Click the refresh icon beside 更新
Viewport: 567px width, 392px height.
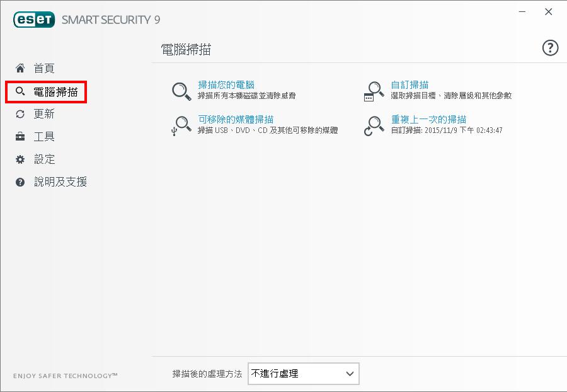click(x=20, y=114)
